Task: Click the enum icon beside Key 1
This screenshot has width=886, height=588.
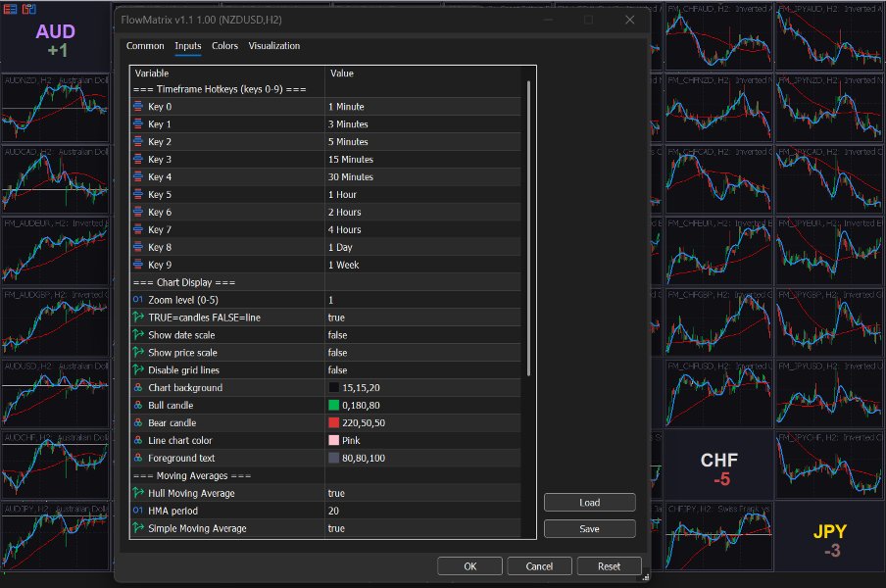Action: tap(138, 123)
